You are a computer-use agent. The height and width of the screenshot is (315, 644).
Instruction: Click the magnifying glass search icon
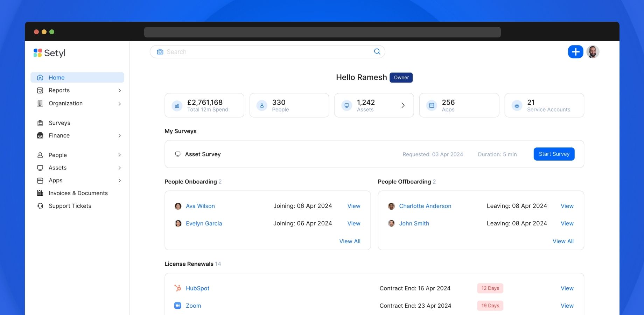pyautogui.click(x=377, y=51)
